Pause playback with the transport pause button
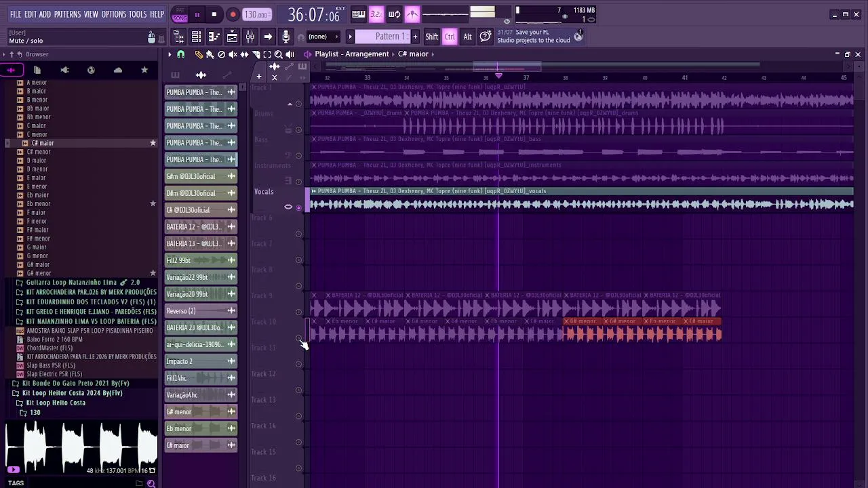 pyautogui.click(x=197, y=14)
